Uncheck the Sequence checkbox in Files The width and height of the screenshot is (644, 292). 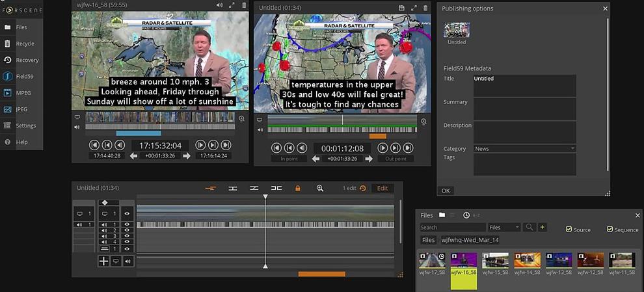pos(610,229)
